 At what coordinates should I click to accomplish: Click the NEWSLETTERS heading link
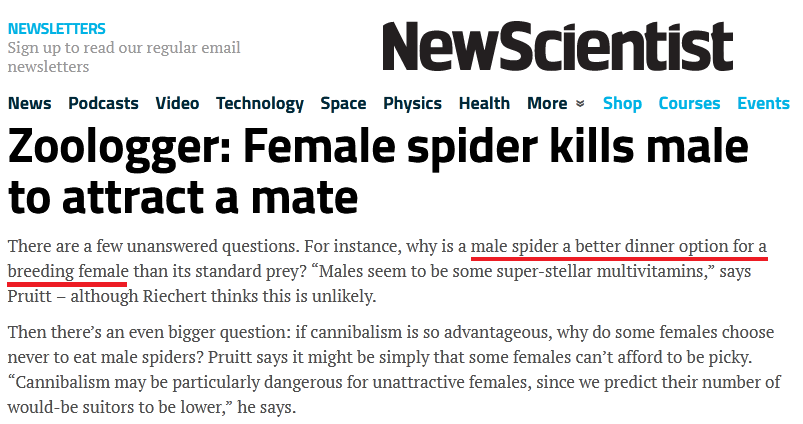point(57,28)
